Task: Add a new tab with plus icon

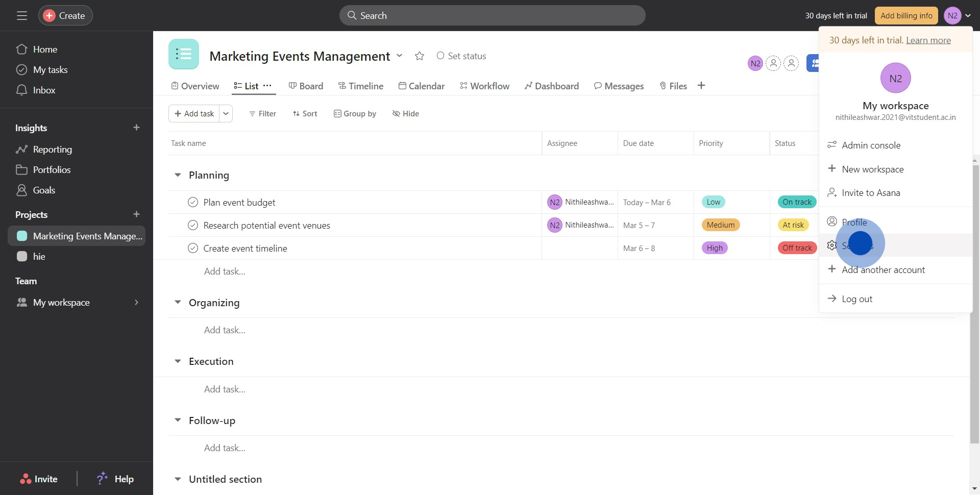Action: pos(701,86)
